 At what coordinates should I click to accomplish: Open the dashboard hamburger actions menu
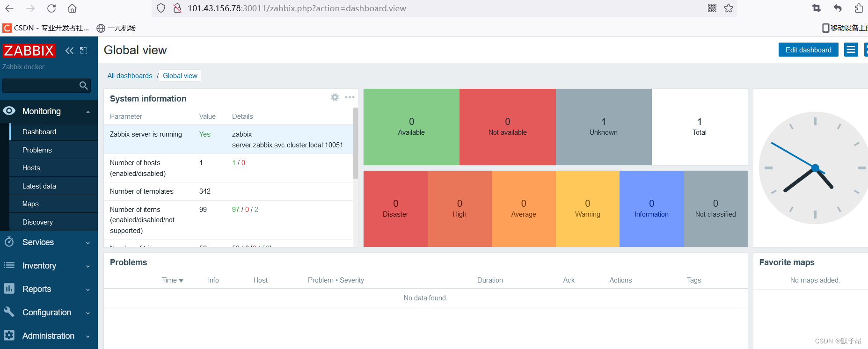click(x=851, y=50)
